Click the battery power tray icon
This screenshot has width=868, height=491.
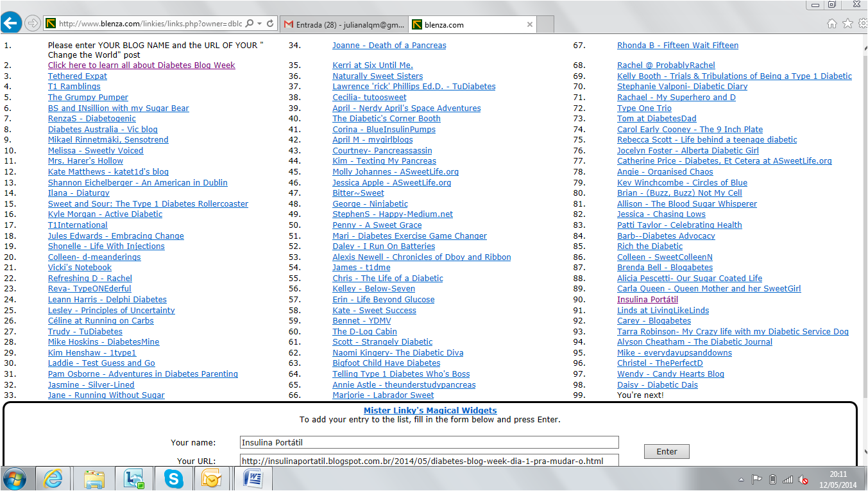click(x=772, y=479)
